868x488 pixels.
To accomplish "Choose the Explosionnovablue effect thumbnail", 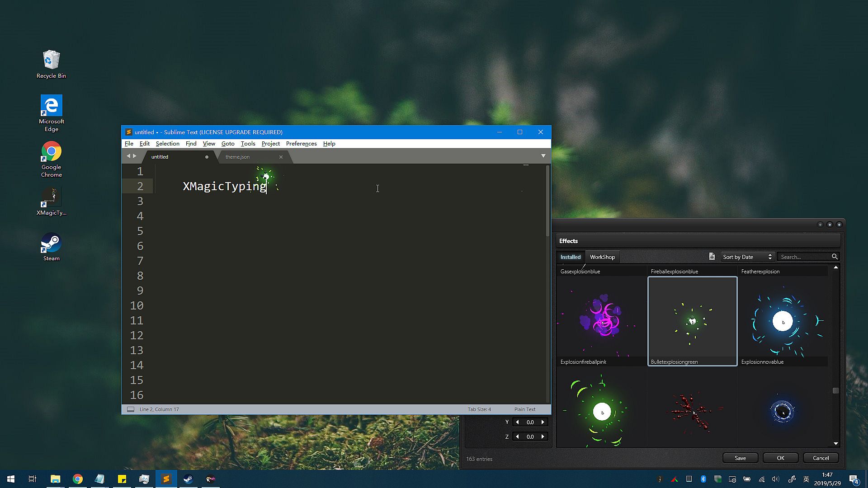I will click(x=783, y=321).
